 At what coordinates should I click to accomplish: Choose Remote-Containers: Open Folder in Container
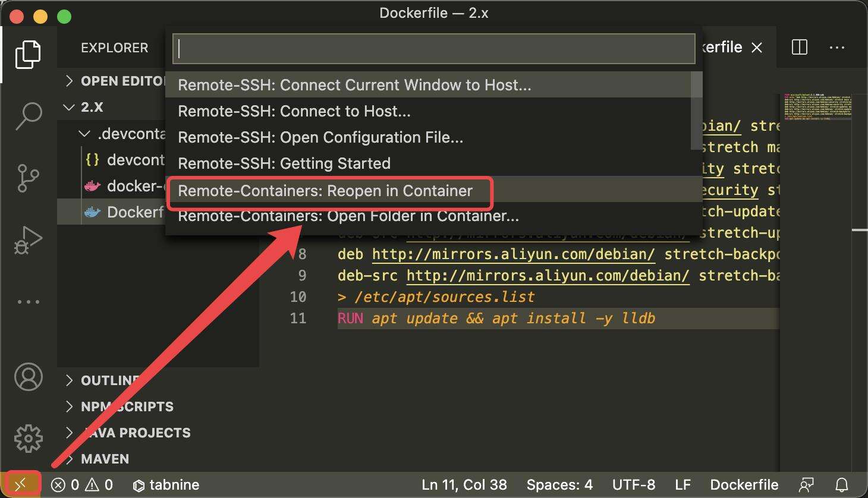pos(428,216)
